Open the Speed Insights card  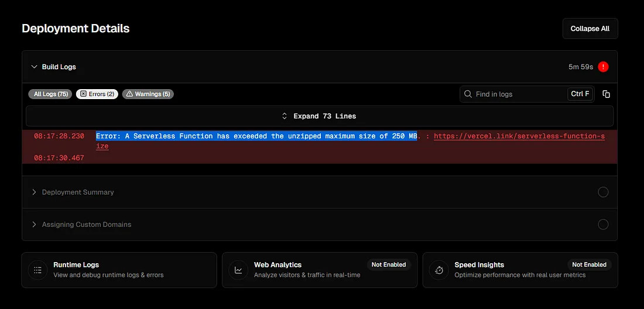520,270
